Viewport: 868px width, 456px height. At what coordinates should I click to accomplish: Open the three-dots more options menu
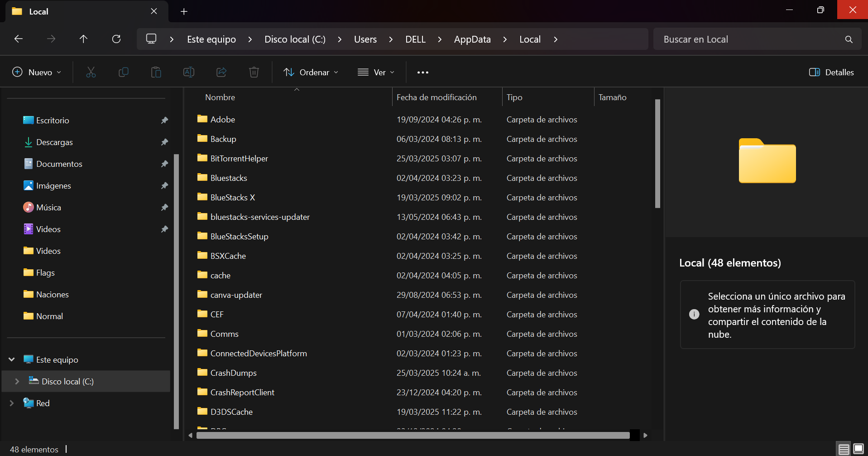pyautogui.click(x=423, y=72)
